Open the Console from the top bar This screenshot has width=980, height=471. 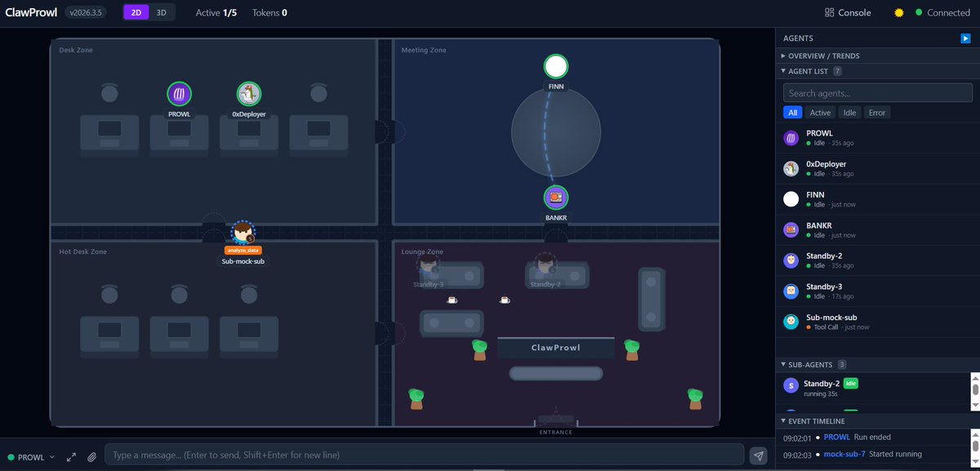point(848,12)
